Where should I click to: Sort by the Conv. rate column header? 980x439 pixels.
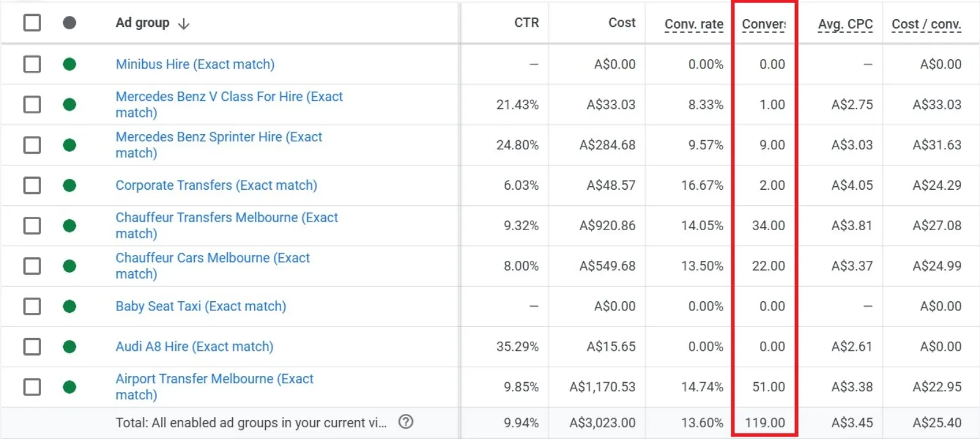click(694, 24)
